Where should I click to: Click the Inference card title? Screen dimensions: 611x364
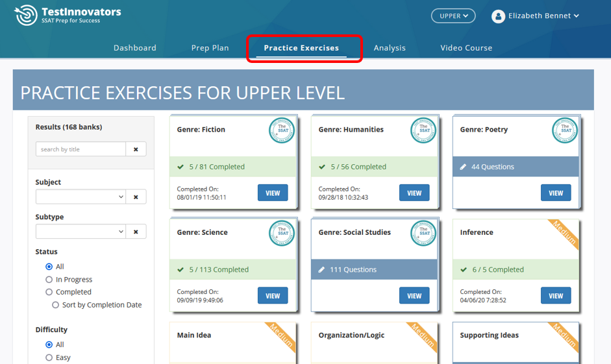coord(476,232)
